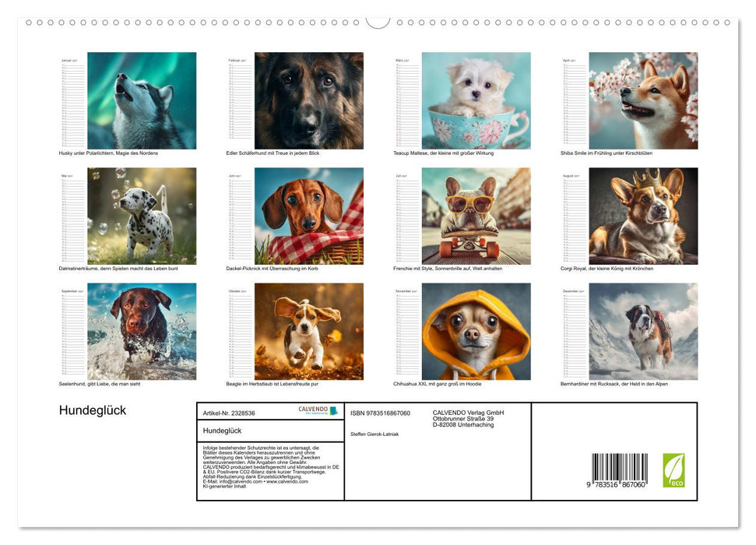
Task: Click the Shiba with cherry blossoms image
Action: pos(643,100)
